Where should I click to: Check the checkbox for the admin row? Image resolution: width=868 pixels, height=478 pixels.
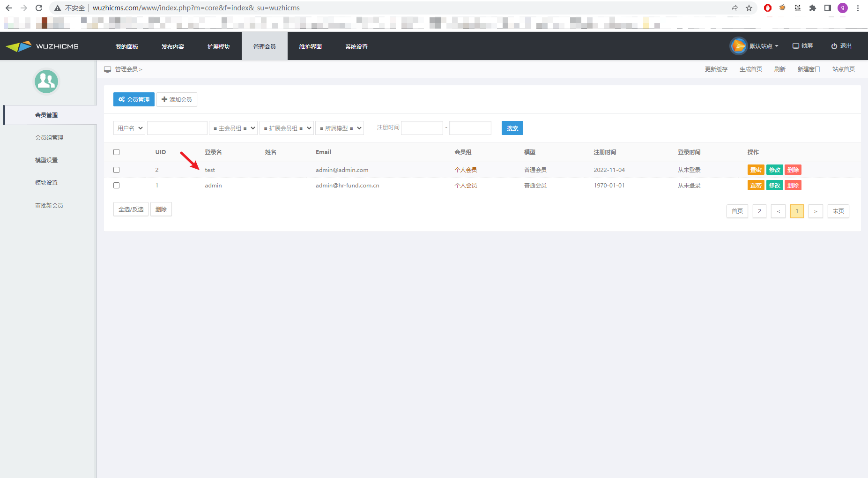[x=117, y=185]
